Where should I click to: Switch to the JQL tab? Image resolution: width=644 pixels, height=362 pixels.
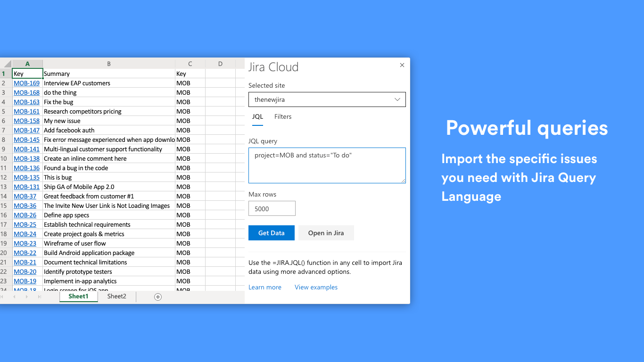[257, 117]
